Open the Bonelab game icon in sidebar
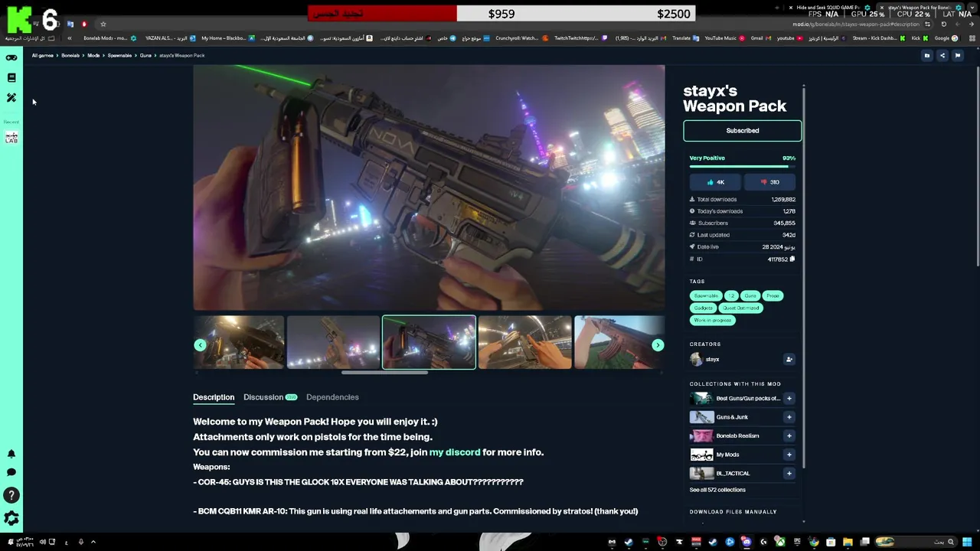Screen dimensions: 980x551 pyautogui.click(x=11, y=138)
